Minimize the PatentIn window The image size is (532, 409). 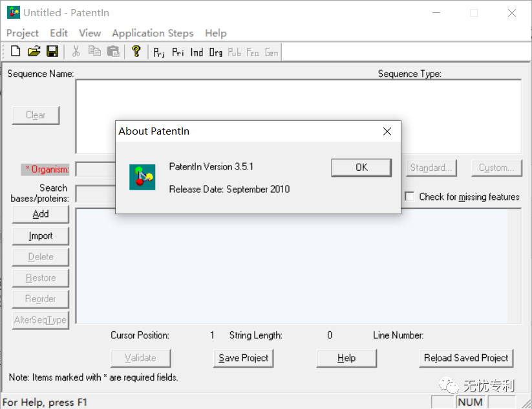(x=436, y=13)
